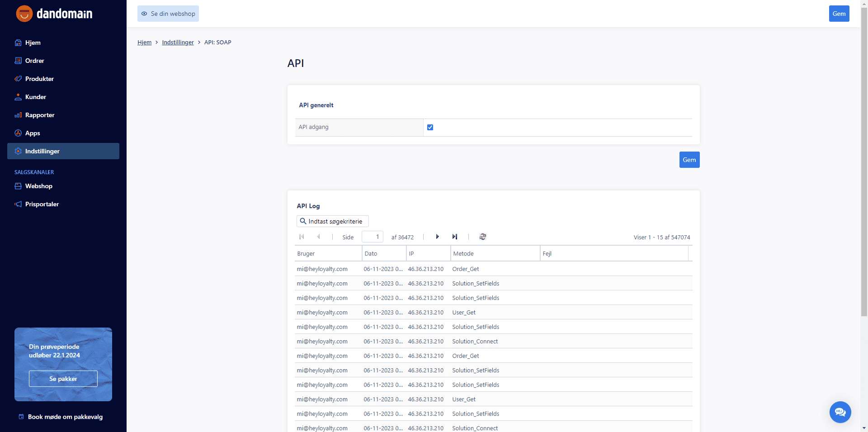Go to the last log page

coord(455,237)
